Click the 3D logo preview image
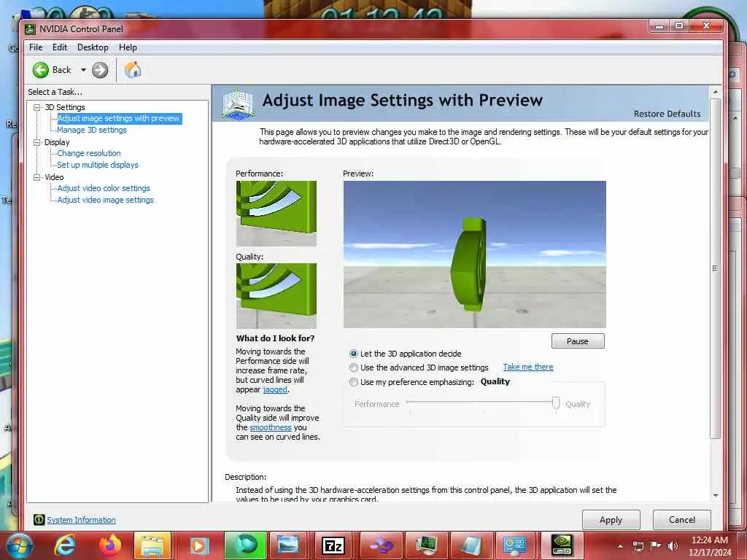Screen dimensions: 747x560 pos(474,254)
